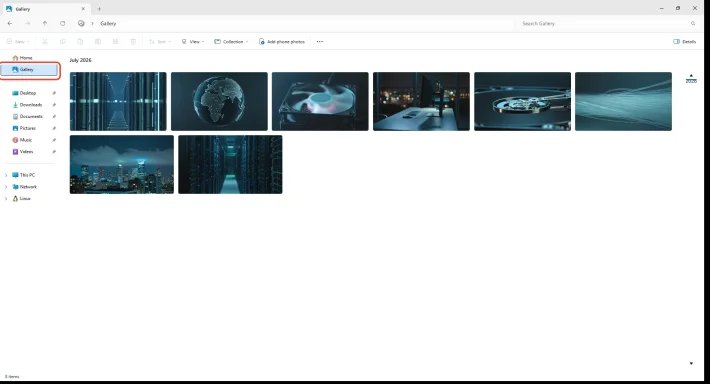Add a new File Explorer tab

click(x=99, y=9)
